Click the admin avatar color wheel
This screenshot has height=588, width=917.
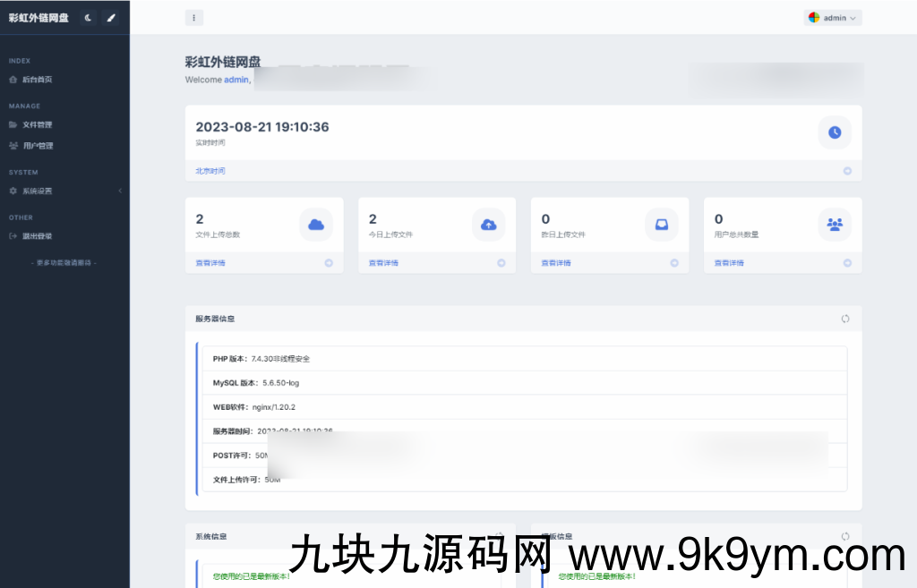click(813, 17)
